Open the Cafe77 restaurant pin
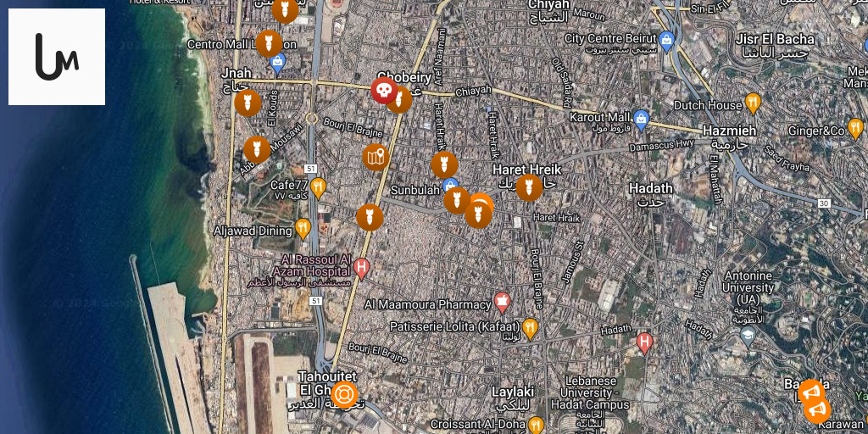 (x=318, y=188)
